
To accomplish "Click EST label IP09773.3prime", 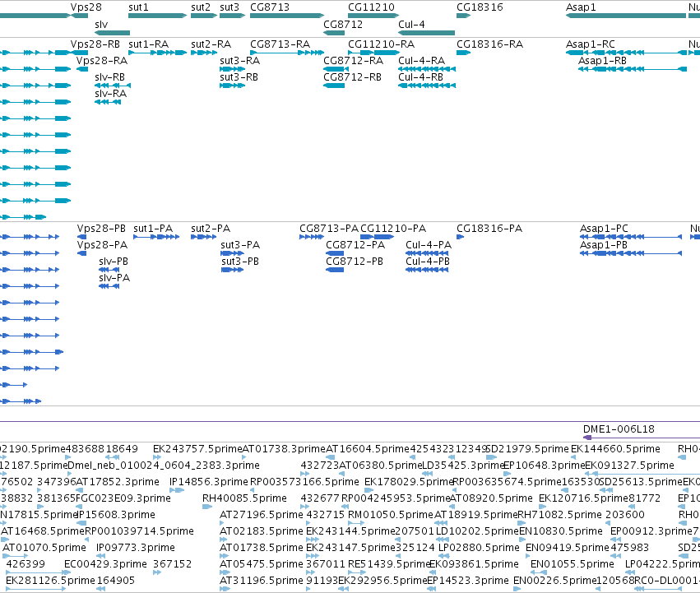I will (x=136, y=548).
